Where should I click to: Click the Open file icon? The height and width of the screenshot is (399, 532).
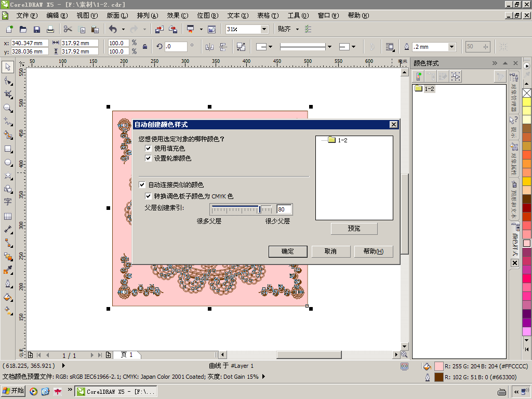[x=23, y=29]
